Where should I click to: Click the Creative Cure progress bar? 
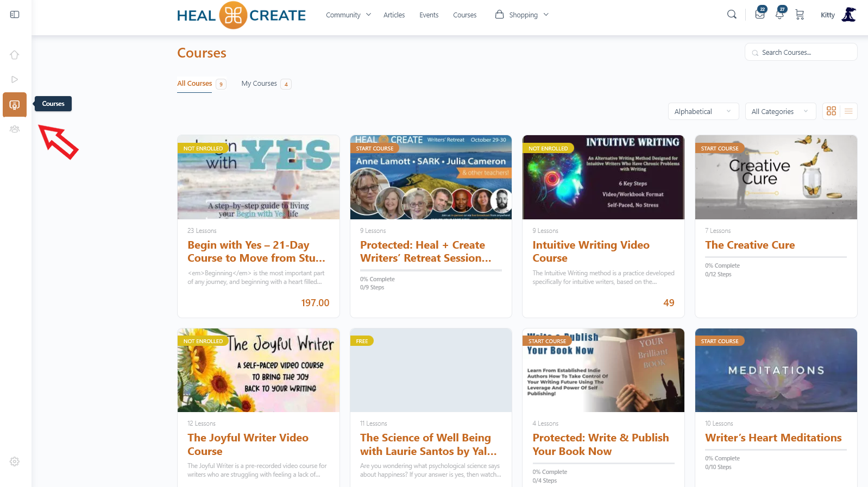pos(776,257)
